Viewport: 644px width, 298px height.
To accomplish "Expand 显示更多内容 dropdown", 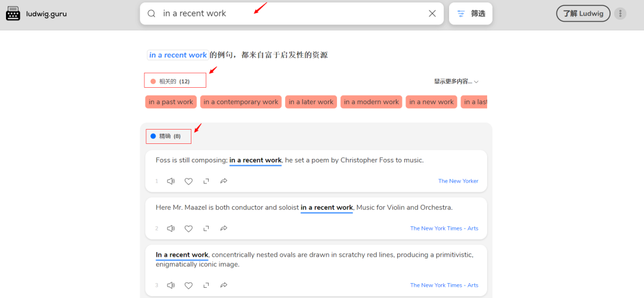I will pos(456,81).
